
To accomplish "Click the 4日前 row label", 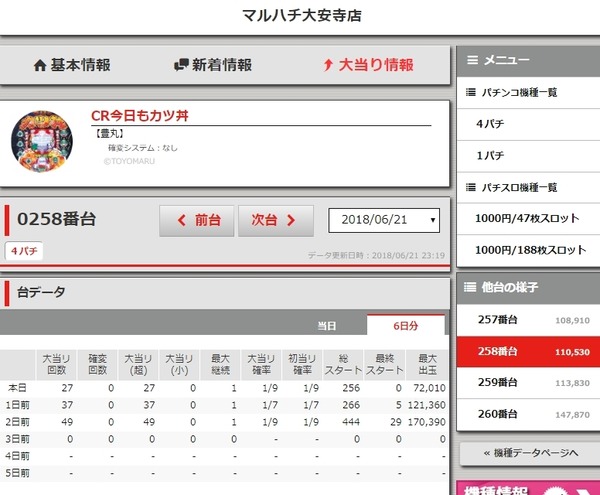I will coord(17,456).
